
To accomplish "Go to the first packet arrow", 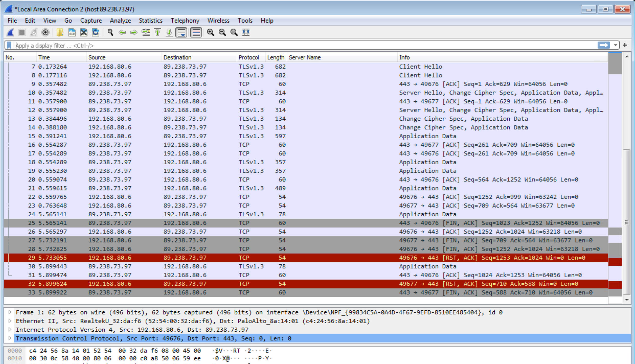I will click(157, 33).
